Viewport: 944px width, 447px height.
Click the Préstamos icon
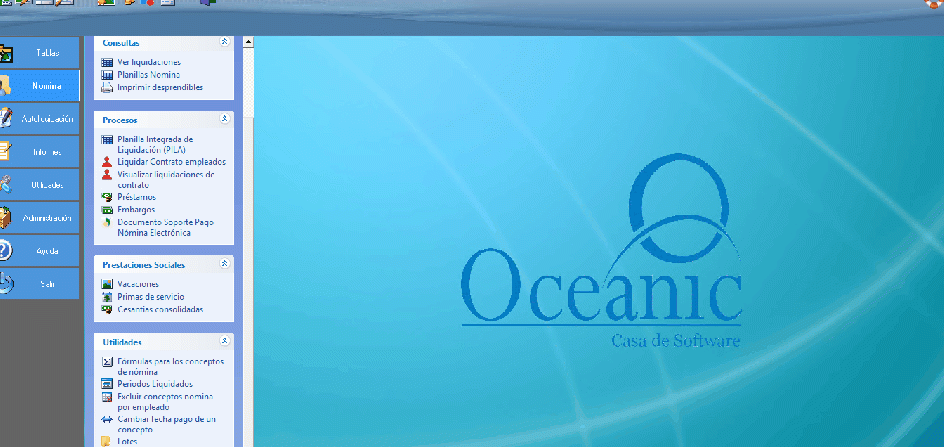pyautogui.click(x=107, y=197)
